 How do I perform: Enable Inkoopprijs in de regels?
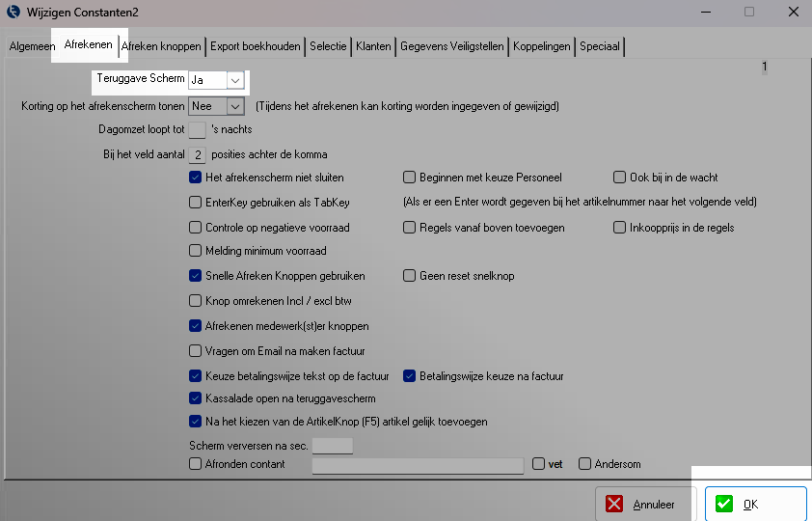[x=620, y=228]
